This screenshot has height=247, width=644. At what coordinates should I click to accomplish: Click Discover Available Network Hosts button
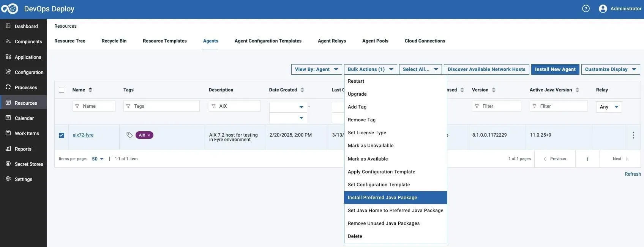(x=486, y=69)
